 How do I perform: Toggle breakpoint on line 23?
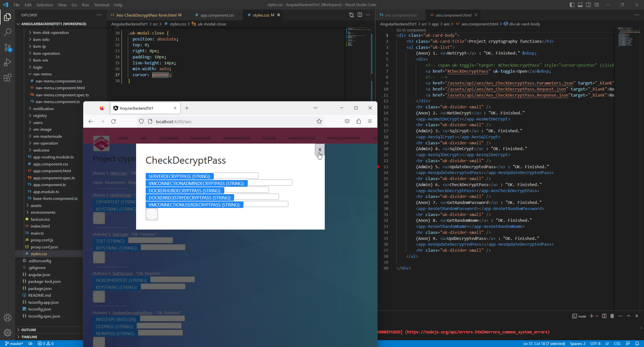tap(378, 167)
